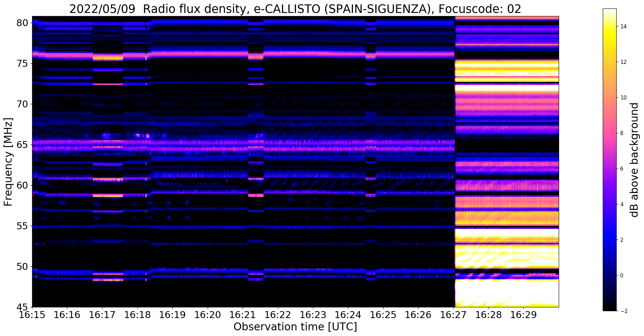
Task: Click the 16:27 time tick label
Action: [453, 315]
